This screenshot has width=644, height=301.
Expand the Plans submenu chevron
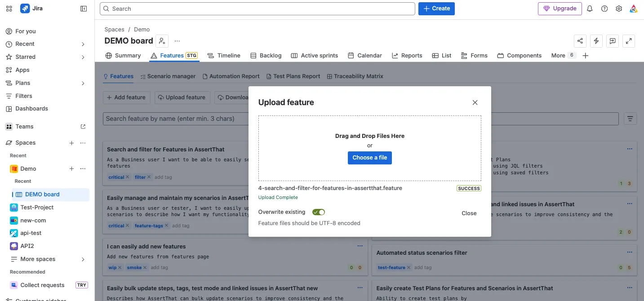coord(83,83)
